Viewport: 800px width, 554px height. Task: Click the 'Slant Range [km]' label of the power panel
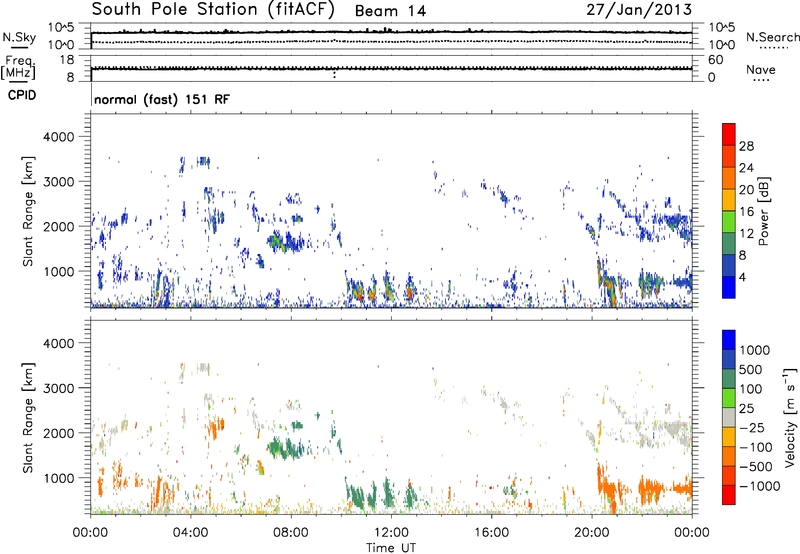pos(28,211)
